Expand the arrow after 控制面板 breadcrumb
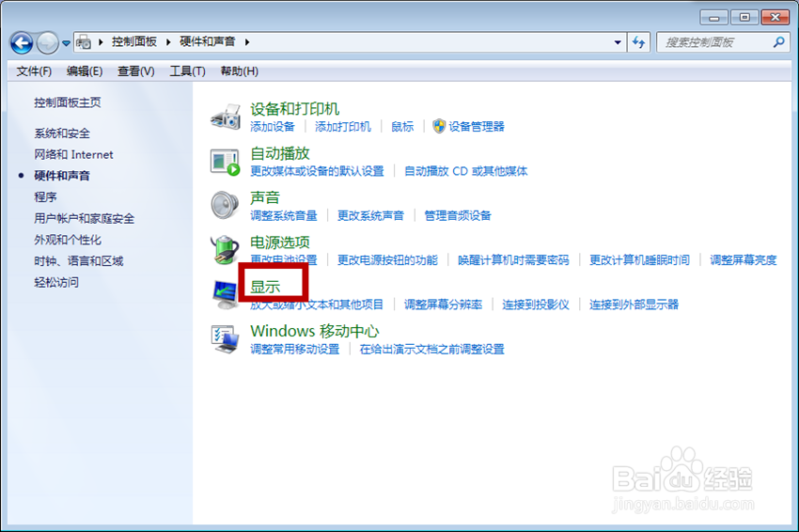The width and height of the screenshot is (799, 532). coord(168,41)
